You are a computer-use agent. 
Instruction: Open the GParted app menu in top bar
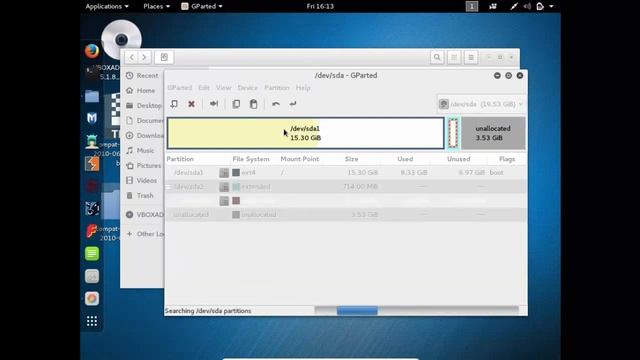(202, 6)
